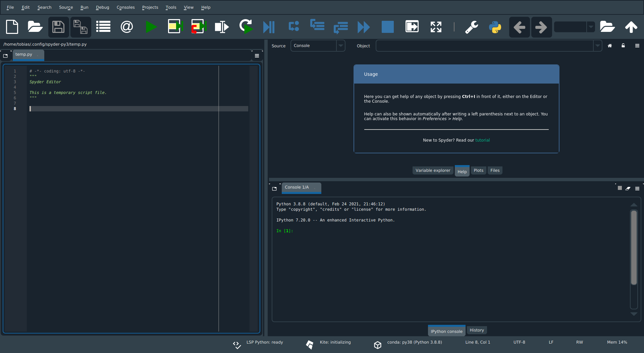Open PYTHONPATH manager Python icon
The width and height of the screenshot is (644, 353).
coord(495,27)
